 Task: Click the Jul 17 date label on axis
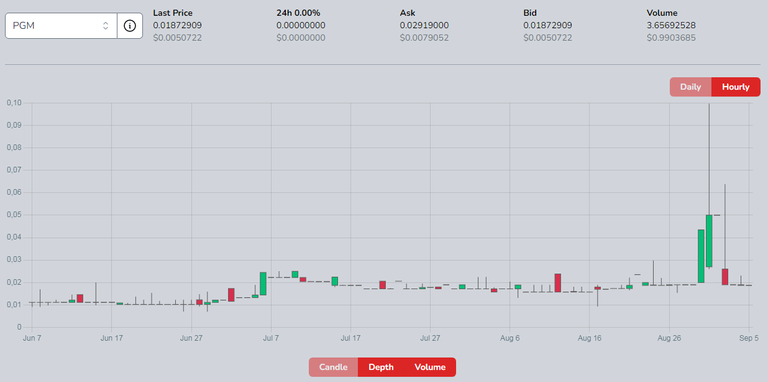351,338
